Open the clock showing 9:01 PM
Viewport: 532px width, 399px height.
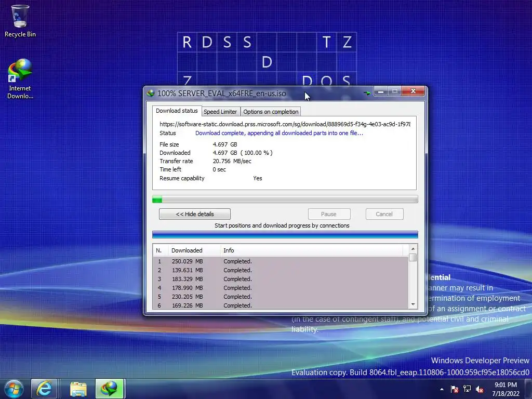[x=506, y=389]
